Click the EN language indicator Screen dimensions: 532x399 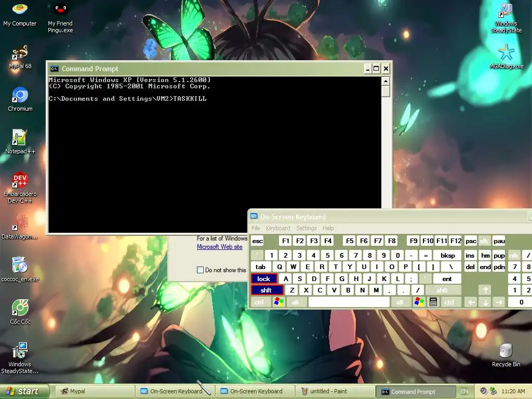click(464, 391)
